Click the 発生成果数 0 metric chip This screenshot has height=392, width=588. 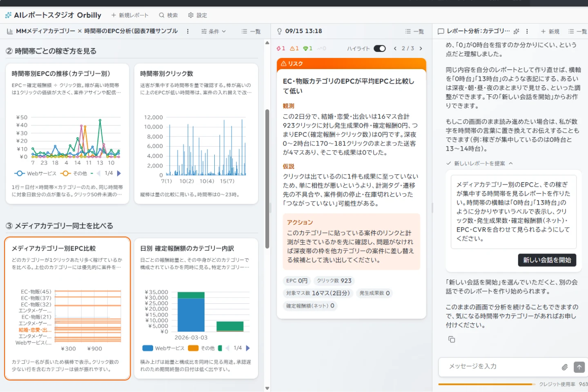374,293
